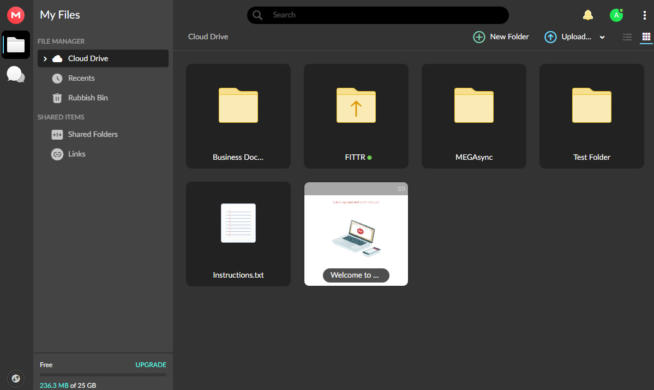Click the Test Folder name label

(591, 157)
